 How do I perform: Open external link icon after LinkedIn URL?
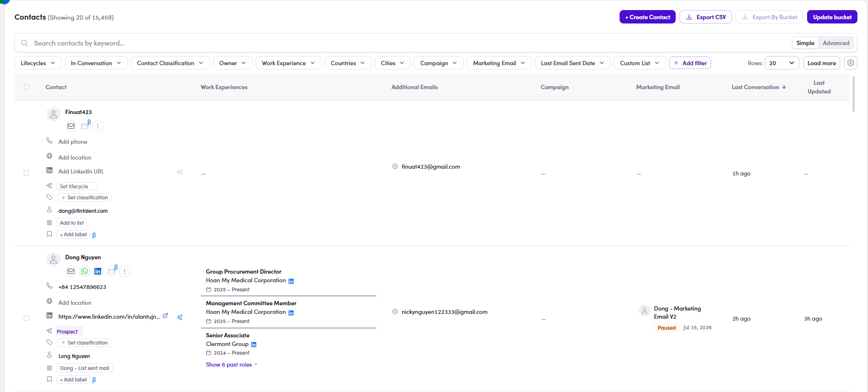point(165,316)
